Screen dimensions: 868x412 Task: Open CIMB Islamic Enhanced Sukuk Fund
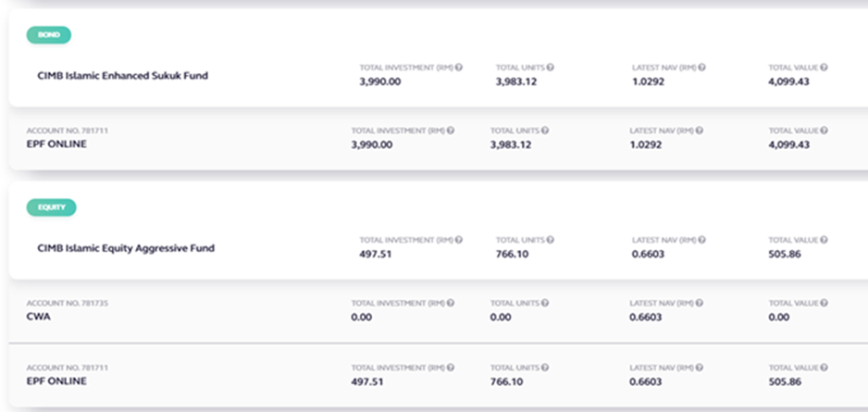pyautogui.click(x=123, y=76)
